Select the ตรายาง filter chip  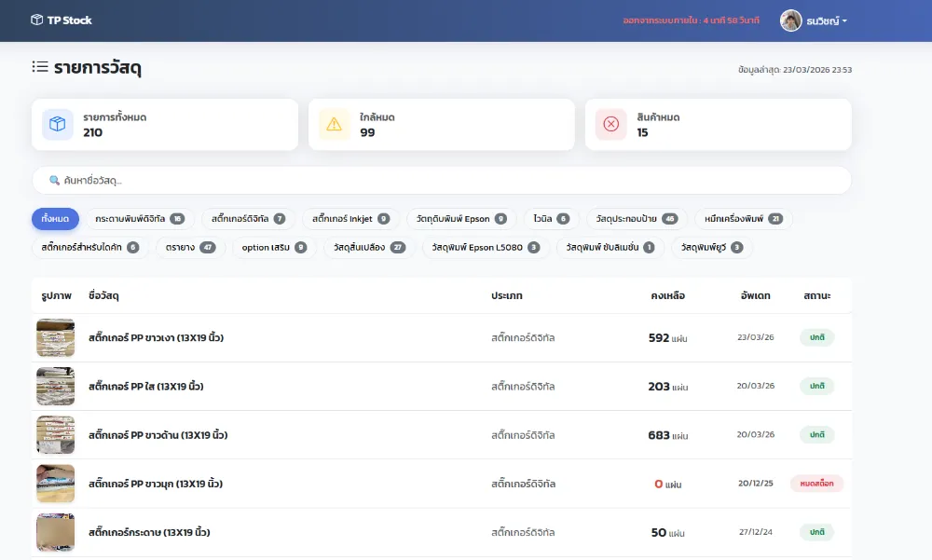[x=190, y=247]
